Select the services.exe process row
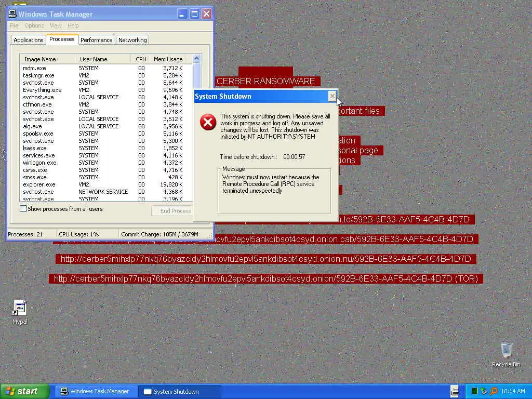 pyautogui.click(x=106, y=155)
